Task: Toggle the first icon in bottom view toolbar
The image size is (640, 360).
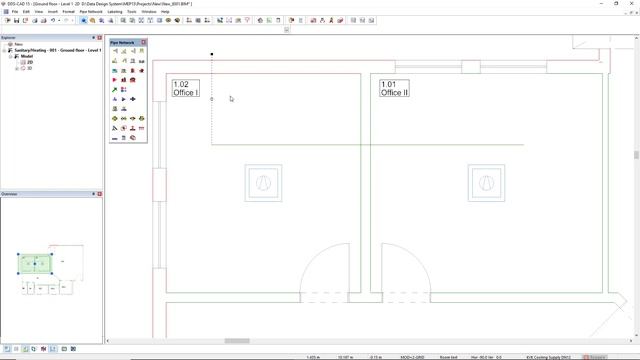Action: [x=7, y=349]
